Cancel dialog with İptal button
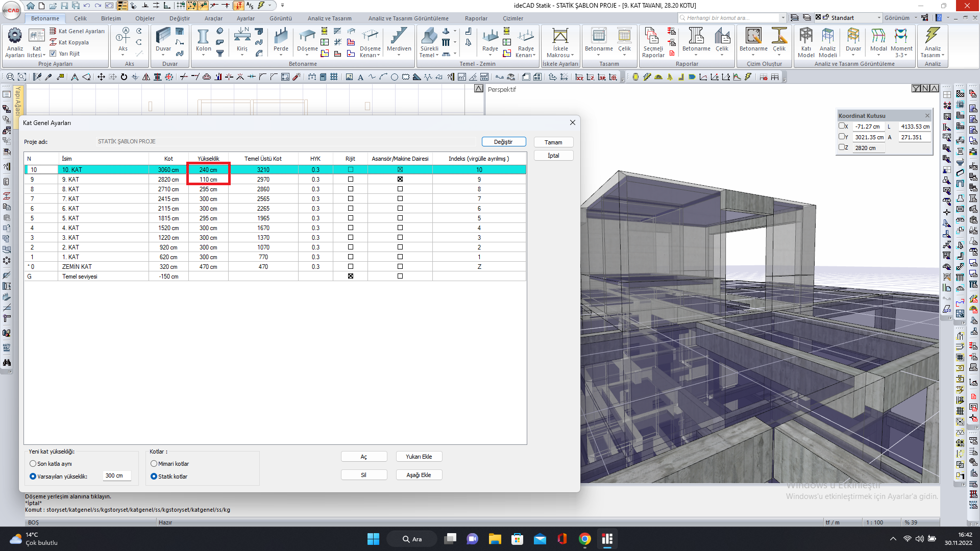 [553, 156]
